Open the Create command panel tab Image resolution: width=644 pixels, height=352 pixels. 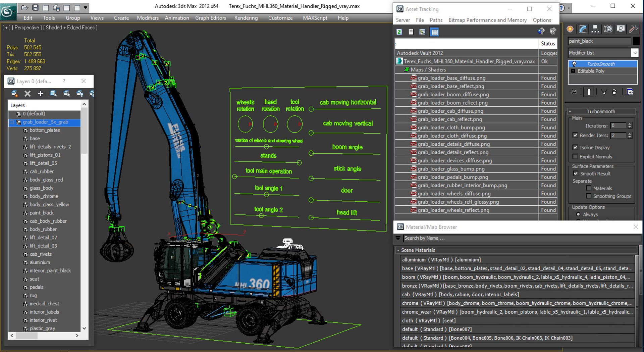(x=570, y=29)
